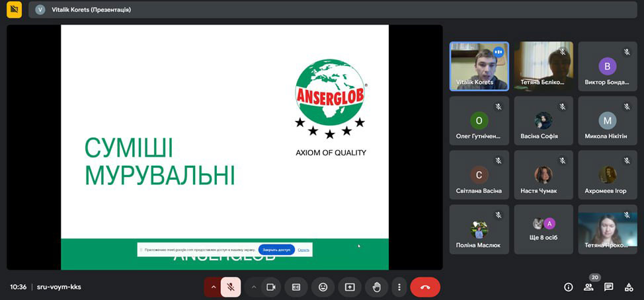644x300 pixels.
Task: Open meeting details info icon
Action: pyautogui.click(x=569, y=287)
